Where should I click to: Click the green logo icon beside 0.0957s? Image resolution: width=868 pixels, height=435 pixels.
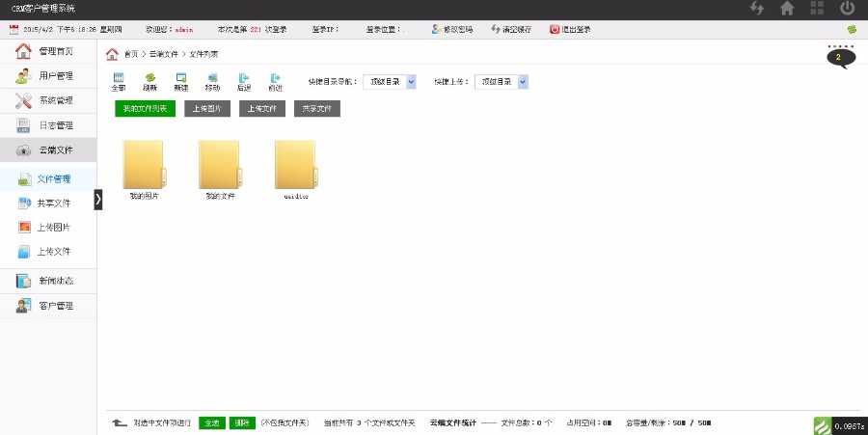click(x=823, y=425)
